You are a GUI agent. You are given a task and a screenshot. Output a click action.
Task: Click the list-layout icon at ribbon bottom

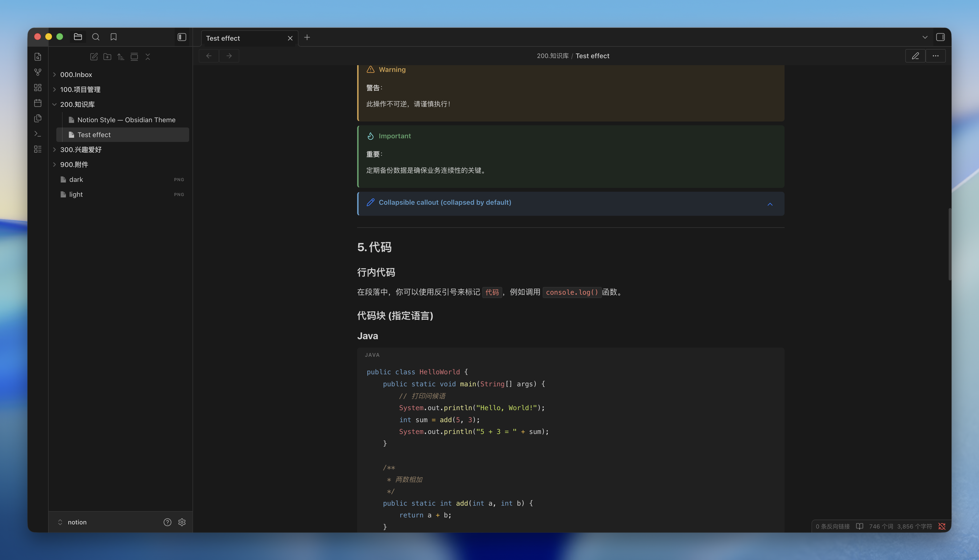[x=38, y=149]
